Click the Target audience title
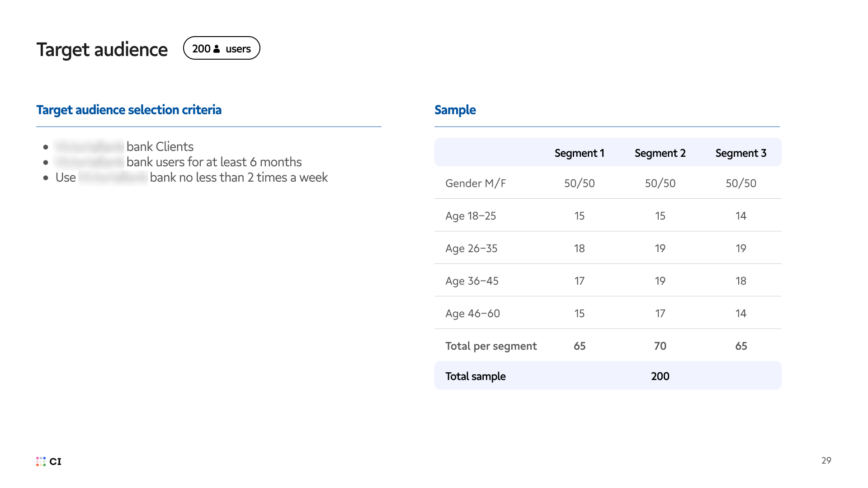The height and width of the screenshot is (488, 868). (x=102, y=49)
